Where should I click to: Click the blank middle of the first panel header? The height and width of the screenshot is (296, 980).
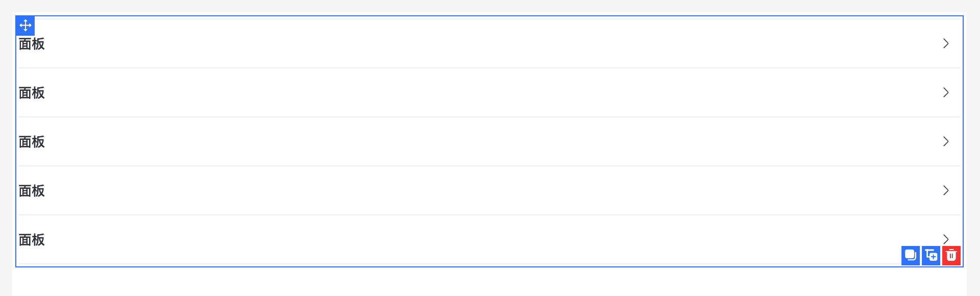point(489,44)
